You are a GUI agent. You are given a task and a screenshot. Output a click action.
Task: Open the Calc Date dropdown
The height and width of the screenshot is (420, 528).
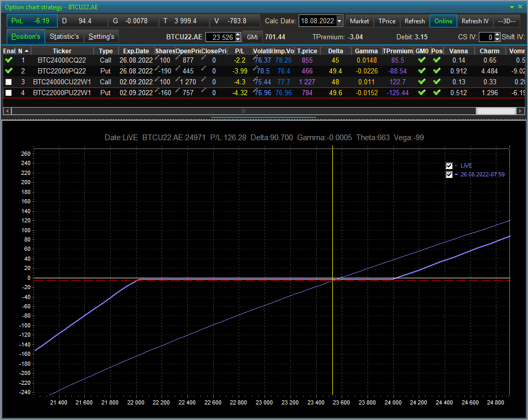[340, 21]
